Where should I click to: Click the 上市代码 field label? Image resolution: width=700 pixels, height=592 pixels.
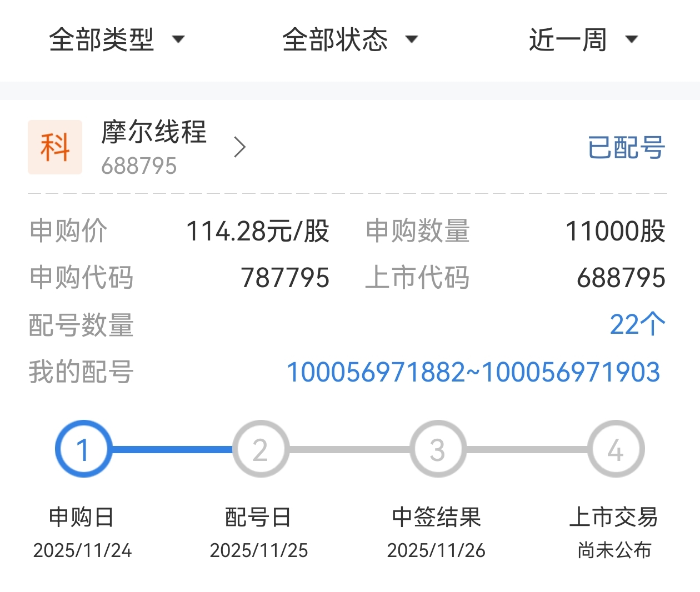point(417,278)
